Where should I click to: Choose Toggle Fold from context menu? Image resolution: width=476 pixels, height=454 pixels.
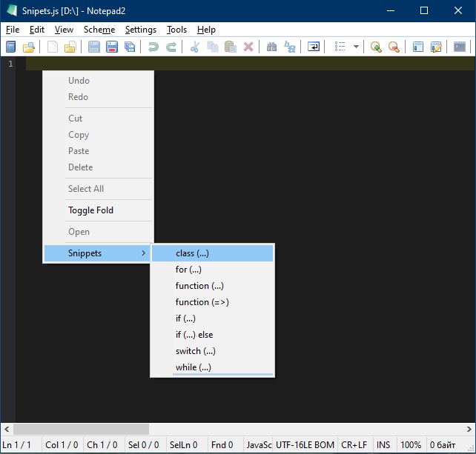coord(98,210)
